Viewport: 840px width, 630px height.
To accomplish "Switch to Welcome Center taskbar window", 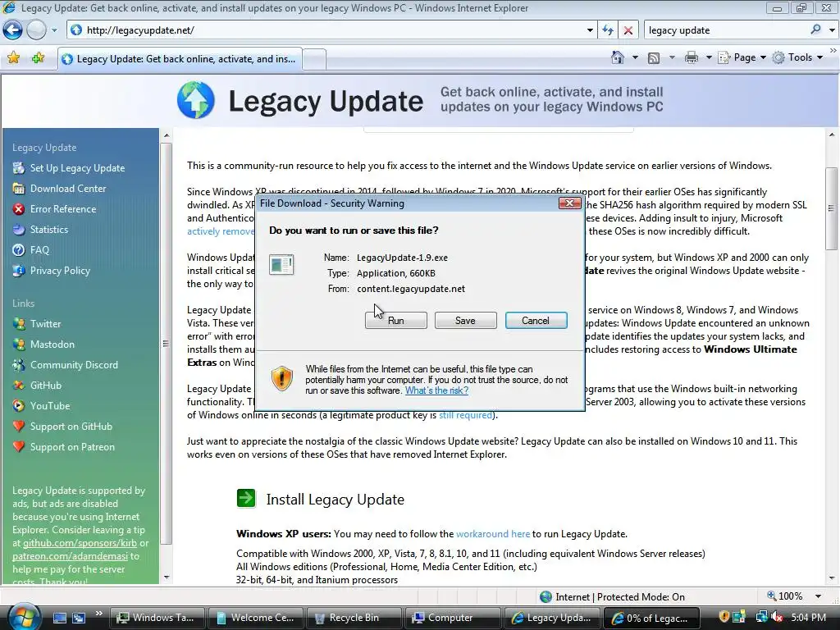I will pyautogui.click(x=256, y=618).
